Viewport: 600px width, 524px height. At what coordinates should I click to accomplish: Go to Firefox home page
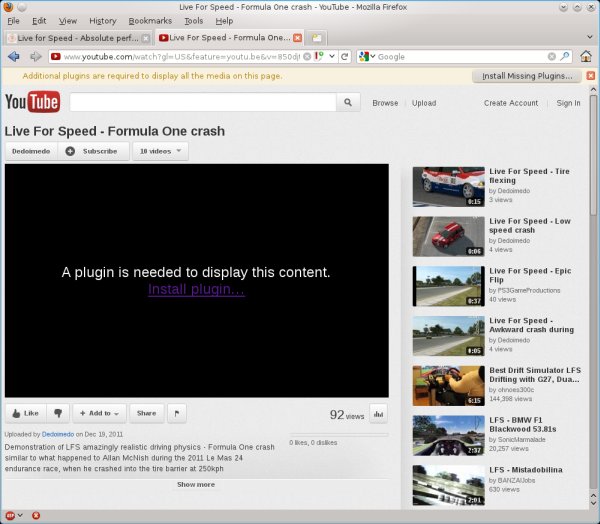[x=586, y=56]
